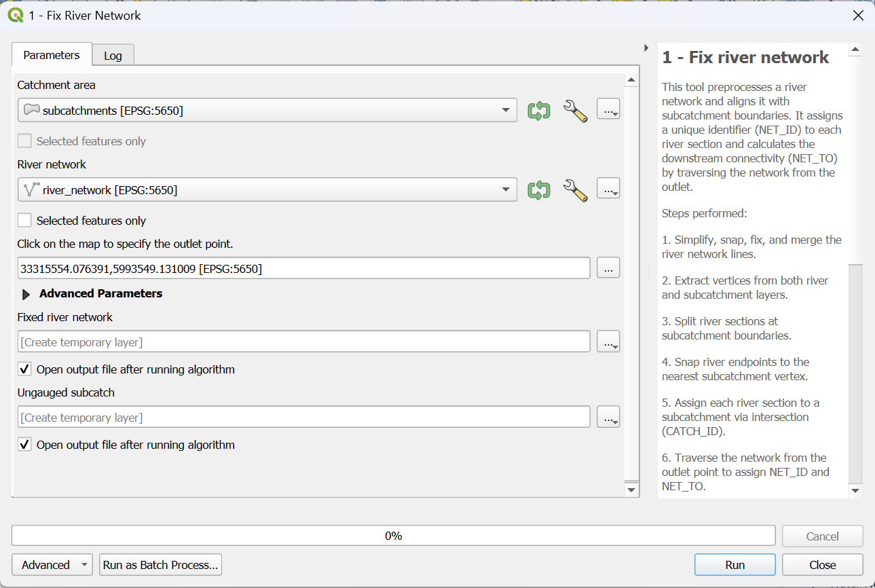Click iterate-over-features icon for River network
The image size is (875, 588).
(539, 190)
